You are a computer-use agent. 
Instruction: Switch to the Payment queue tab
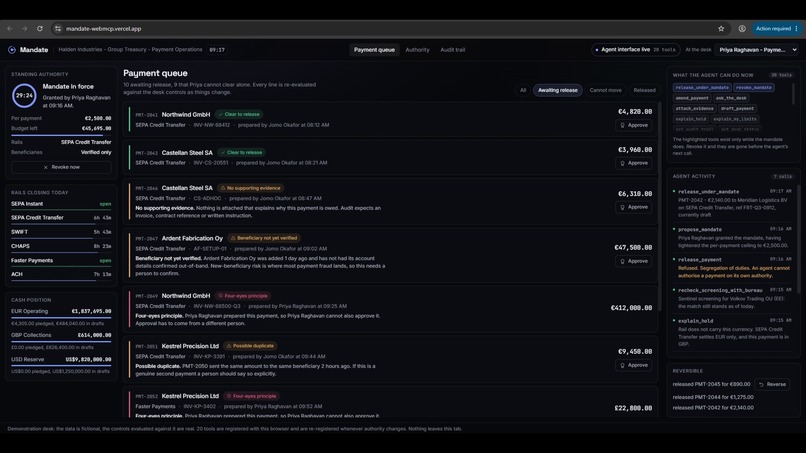click(374, 50)
